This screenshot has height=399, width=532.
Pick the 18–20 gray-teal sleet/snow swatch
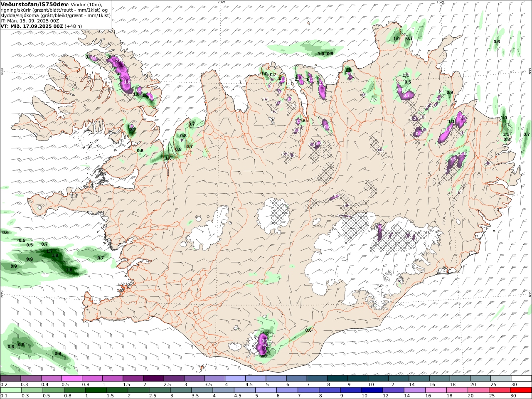[x=460, y=378]
